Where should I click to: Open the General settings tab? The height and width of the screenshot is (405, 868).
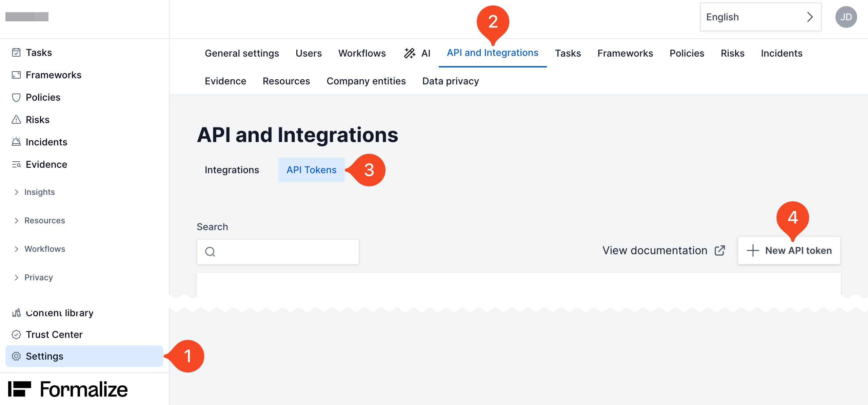click(x=242, y=53)
